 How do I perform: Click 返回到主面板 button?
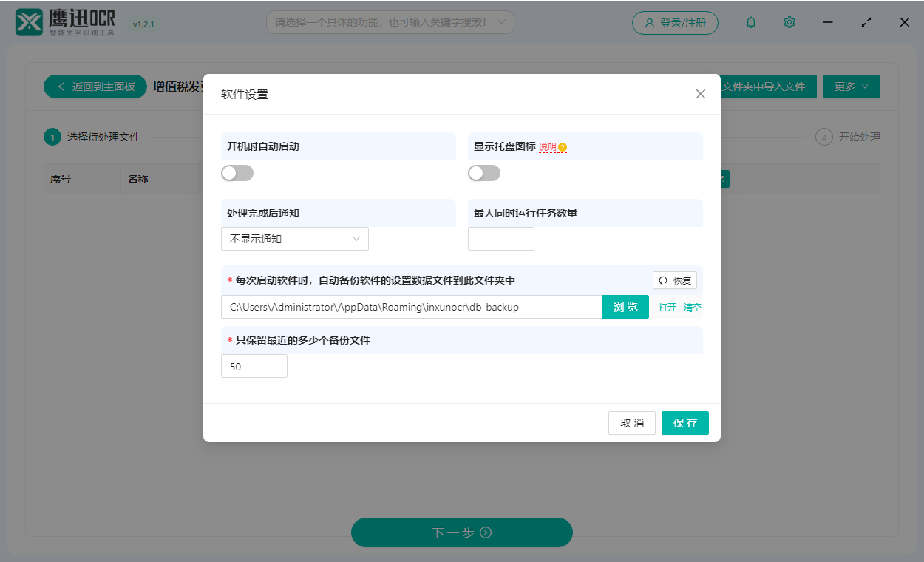[95, 87]
